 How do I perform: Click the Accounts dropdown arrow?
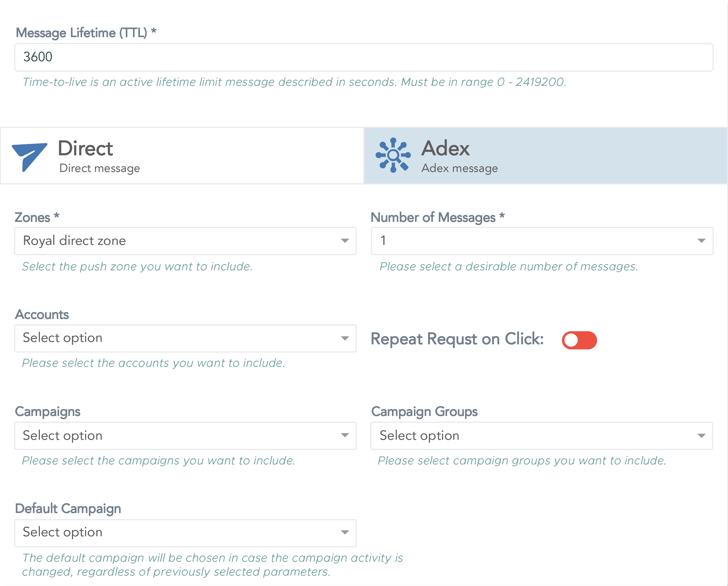click(x=345, y=338)
